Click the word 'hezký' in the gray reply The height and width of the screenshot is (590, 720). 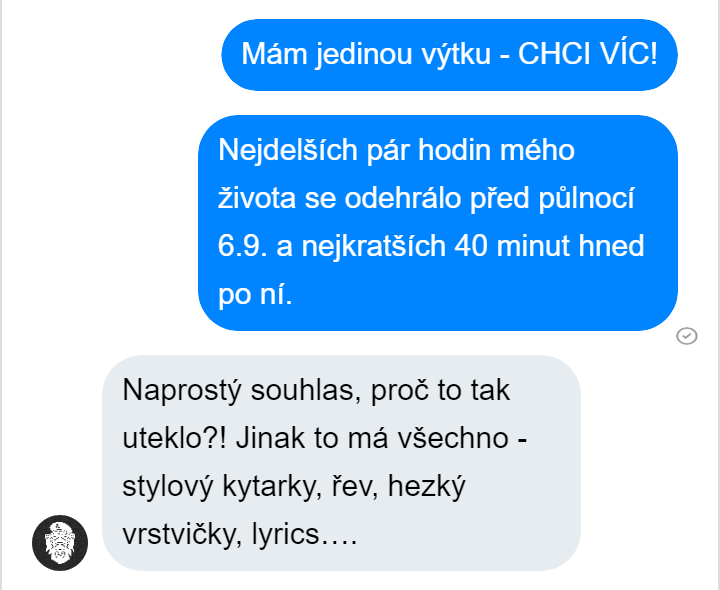pyautogui.click(x=427, y=487)
